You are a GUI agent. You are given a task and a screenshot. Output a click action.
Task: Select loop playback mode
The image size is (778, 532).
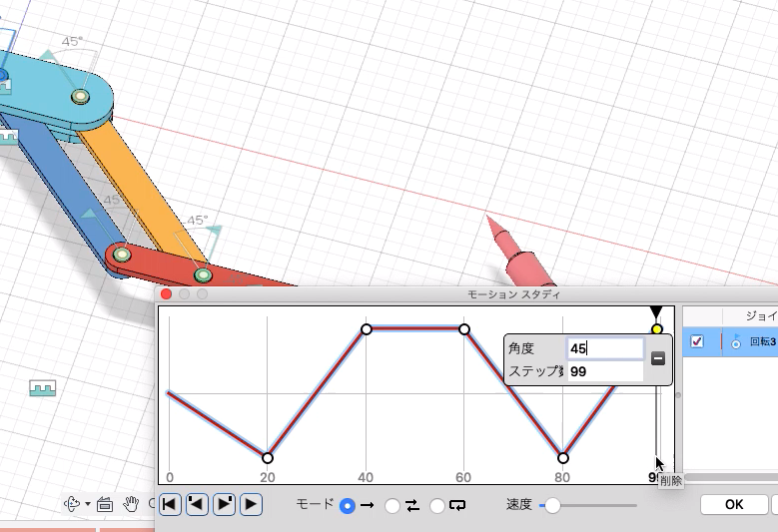(436, 506)
